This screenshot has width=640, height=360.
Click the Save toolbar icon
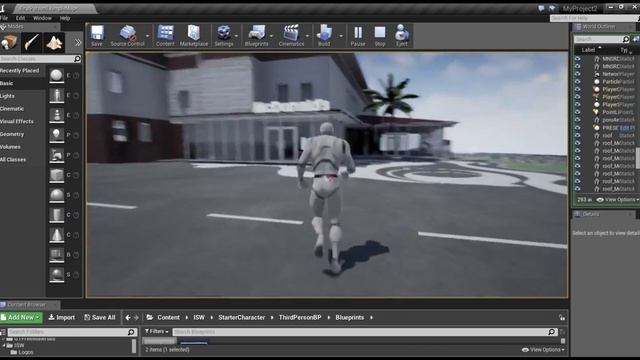click(x=97, y=35)
